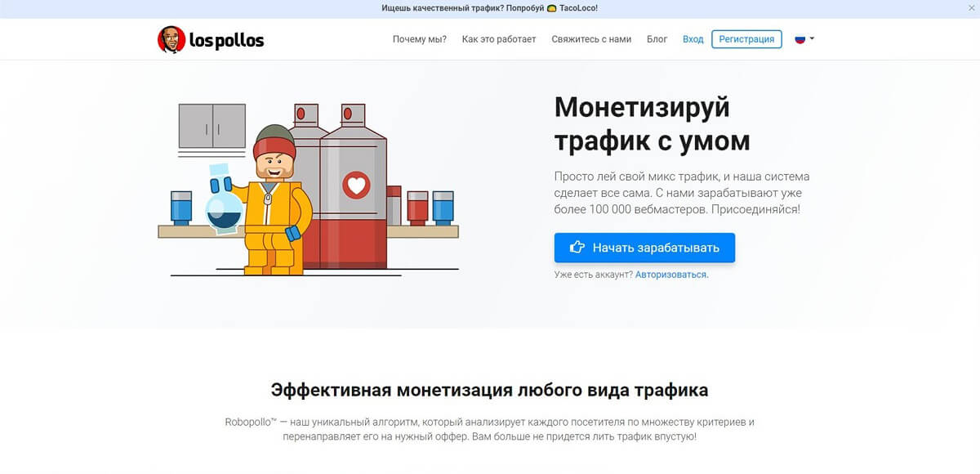Click the "Регистрация" button
This screenshot has width=980, height=474.
click(x=747, y=39)
